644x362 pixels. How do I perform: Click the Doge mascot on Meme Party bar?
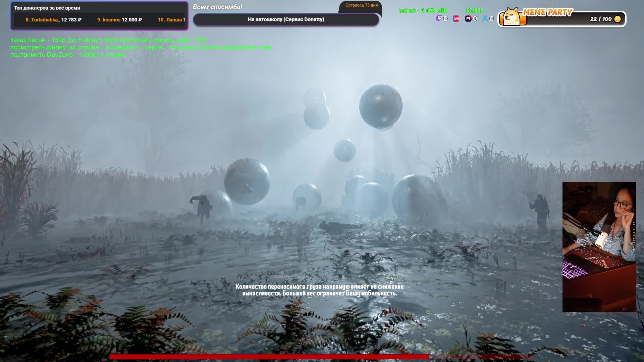click(x=511, y=17)
